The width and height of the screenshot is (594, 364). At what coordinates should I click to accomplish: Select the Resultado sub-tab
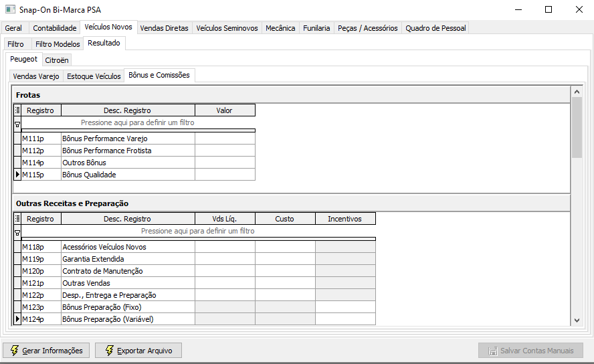pyautogui.click(x=104, y=43)
